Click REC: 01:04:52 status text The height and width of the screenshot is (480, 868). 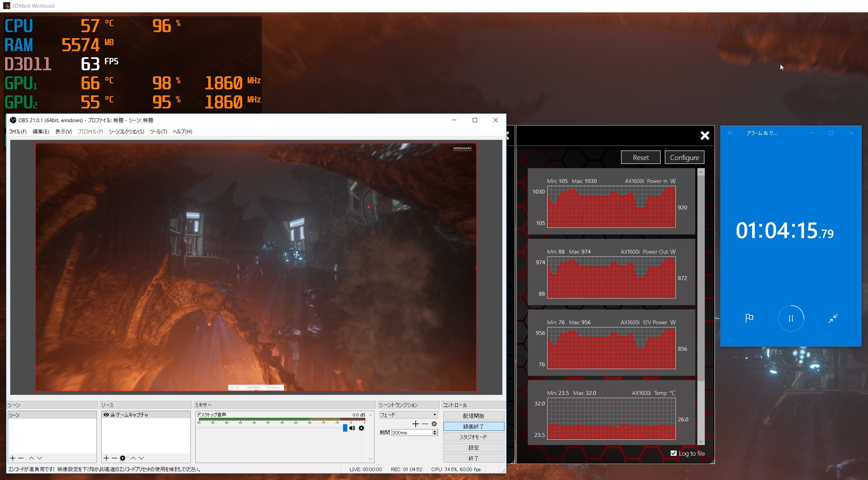[406, 469]
